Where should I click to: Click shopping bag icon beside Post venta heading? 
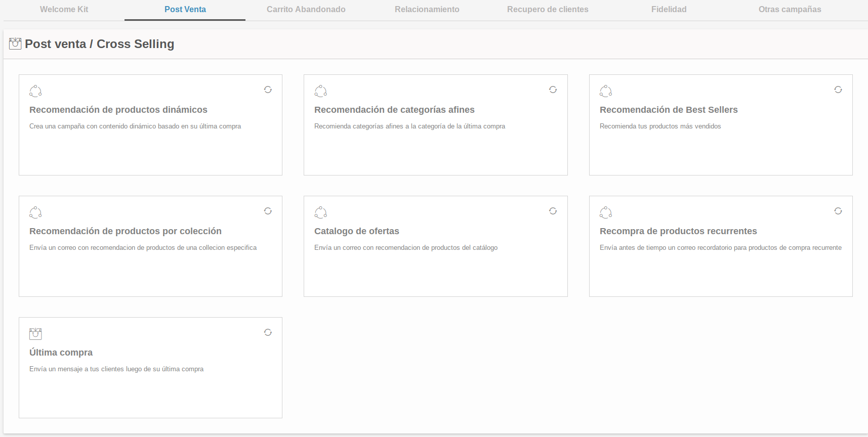click(x=15, y=43)
